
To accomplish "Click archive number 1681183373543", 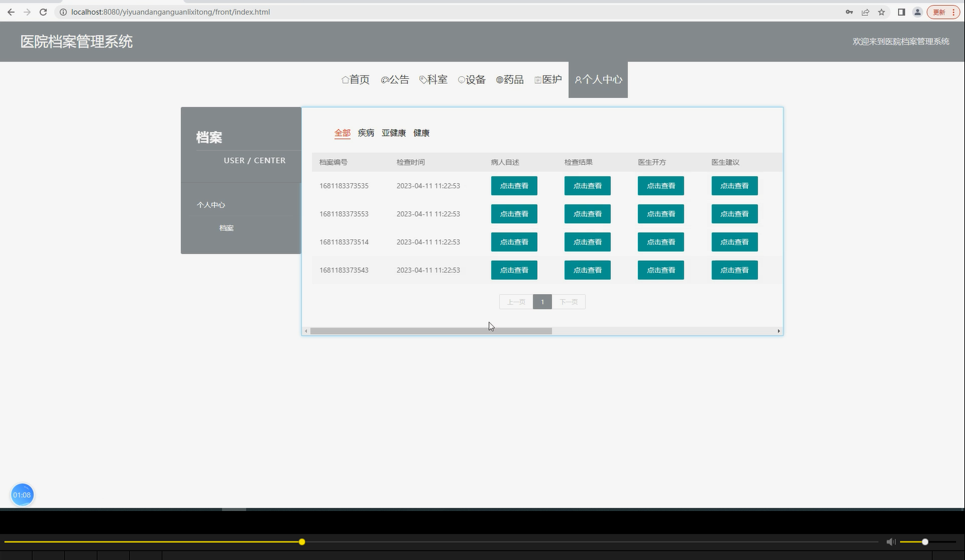I will (344, 270).
